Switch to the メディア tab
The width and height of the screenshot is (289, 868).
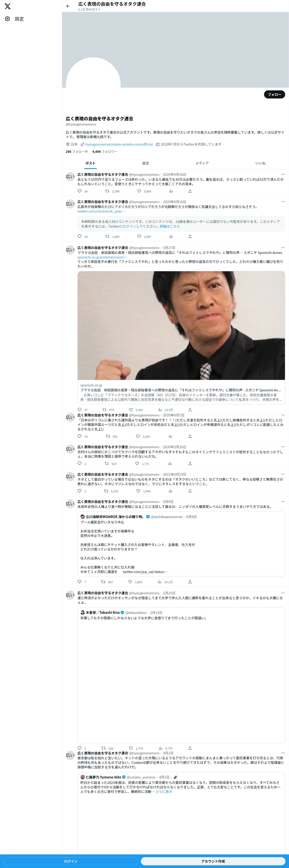point(202,163)
